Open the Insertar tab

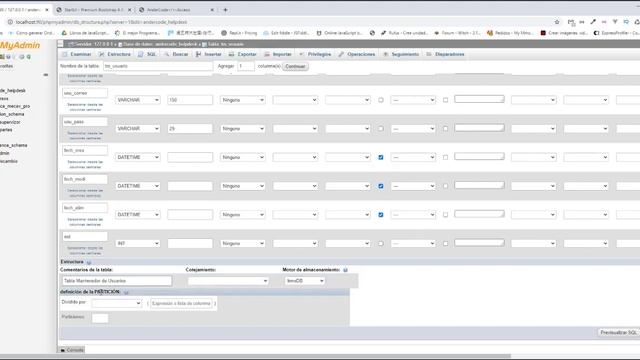coord(209,54)
